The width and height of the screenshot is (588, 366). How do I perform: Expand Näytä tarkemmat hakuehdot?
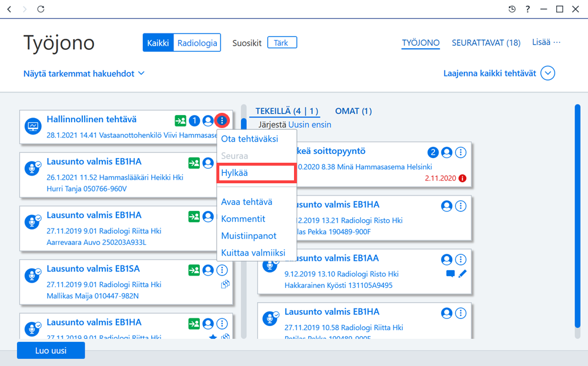pyautogui.click(x=84, y=73)
